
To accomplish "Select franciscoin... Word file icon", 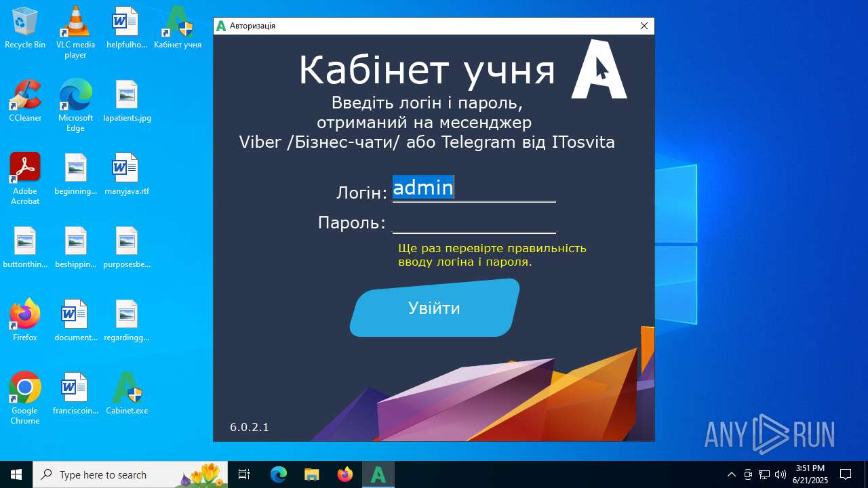I will (75, 394).
